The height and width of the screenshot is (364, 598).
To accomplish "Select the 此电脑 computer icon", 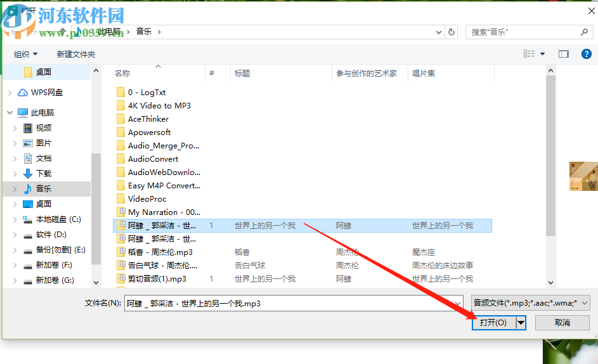I will pyautogui.click(x=23, y=112).
